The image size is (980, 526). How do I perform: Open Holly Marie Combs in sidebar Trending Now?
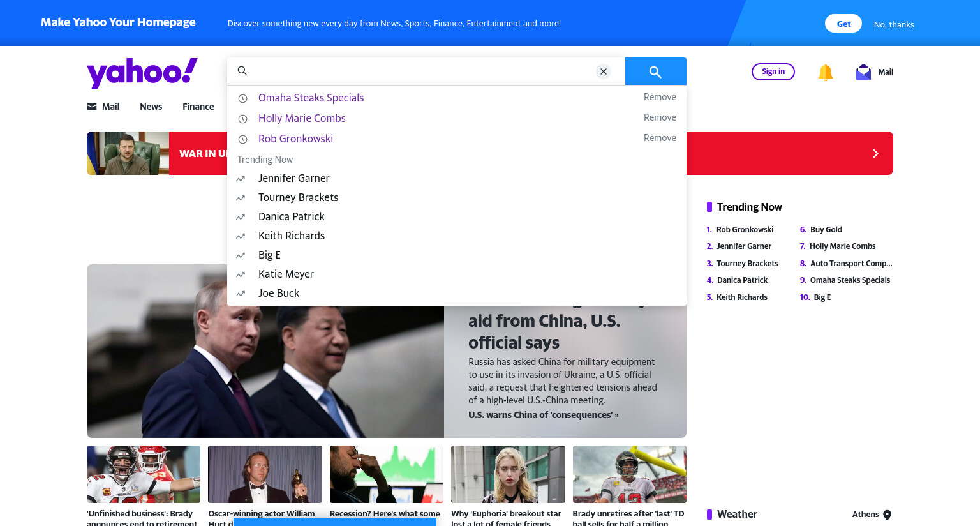click(842, 246)
